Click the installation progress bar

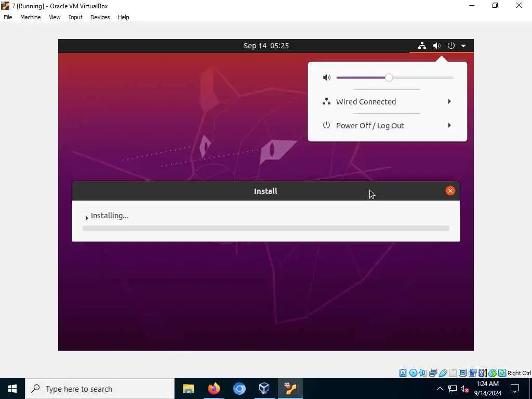[x=266, y=229]
